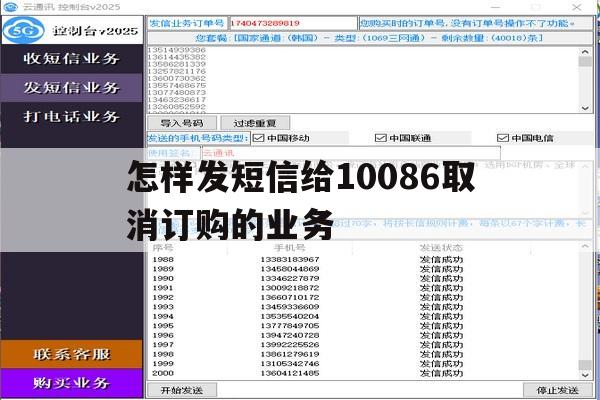600x400 pixels.
Task: Toggle 中国电信 checkbox
Action: coord(502,138)
